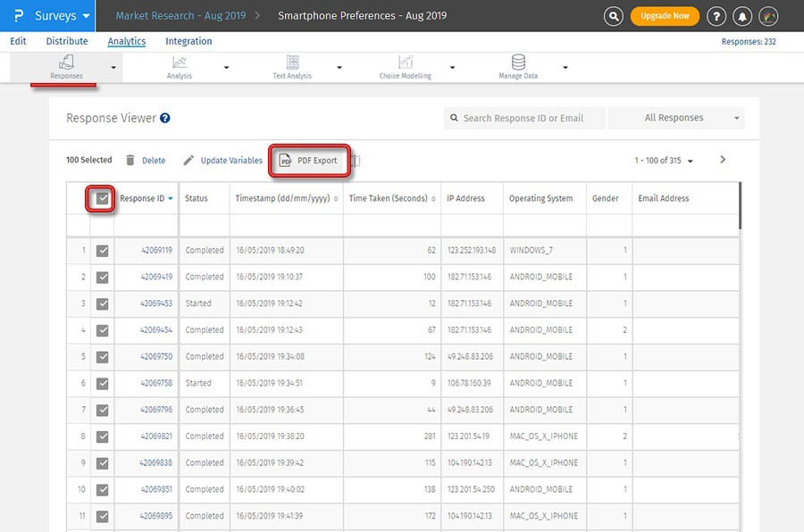Viewport: 804px width, 532px height.
Task: Open the Text Analysis icon
Action: click(292, 62)
